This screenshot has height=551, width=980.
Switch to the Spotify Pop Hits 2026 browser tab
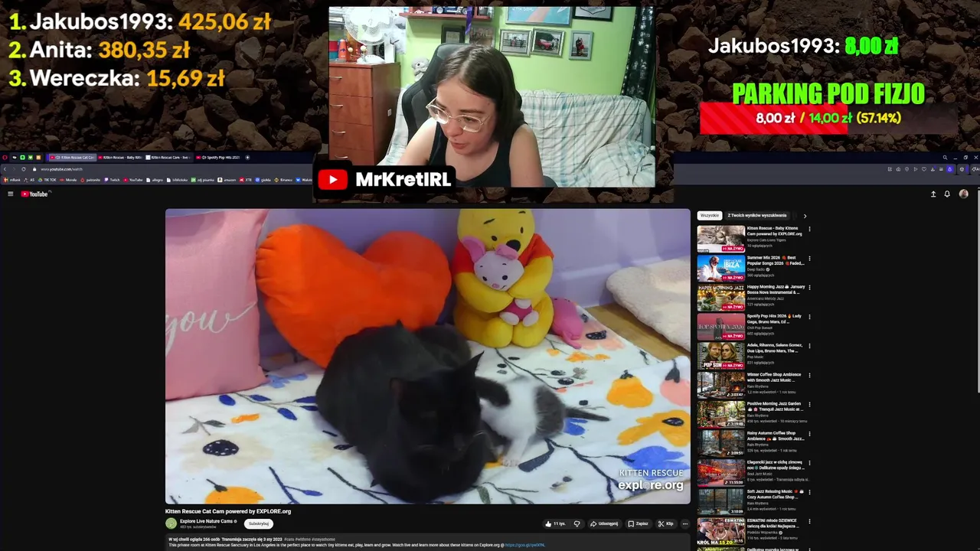pos(218,157)
